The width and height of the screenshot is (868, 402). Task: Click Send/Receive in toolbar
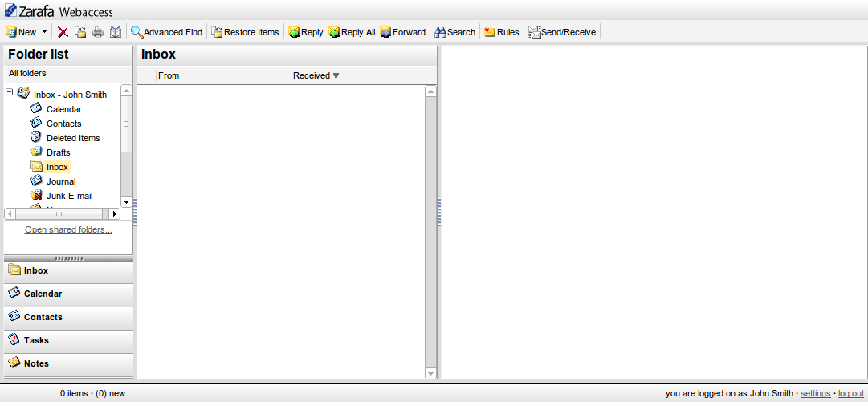click(x=562, y=32)
